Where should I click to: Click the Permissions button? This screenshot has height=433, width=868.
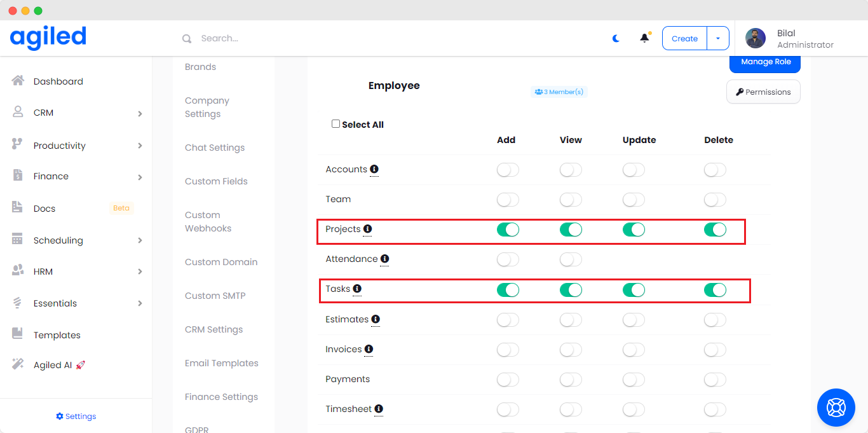[763, 92]
